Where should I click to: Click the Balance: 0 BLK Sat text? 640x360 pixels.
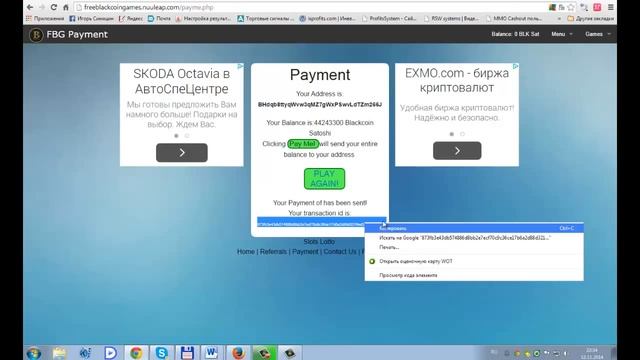[515, 34]
